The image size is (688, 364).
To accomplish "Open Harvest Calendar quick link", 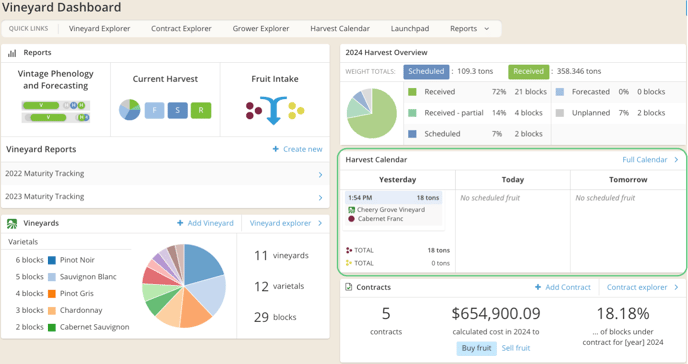I will point(340,29).
